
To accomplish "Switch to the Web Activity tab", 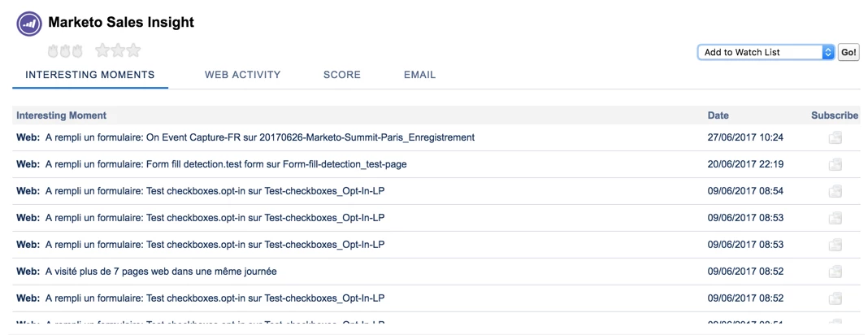I will coord(242,75).
